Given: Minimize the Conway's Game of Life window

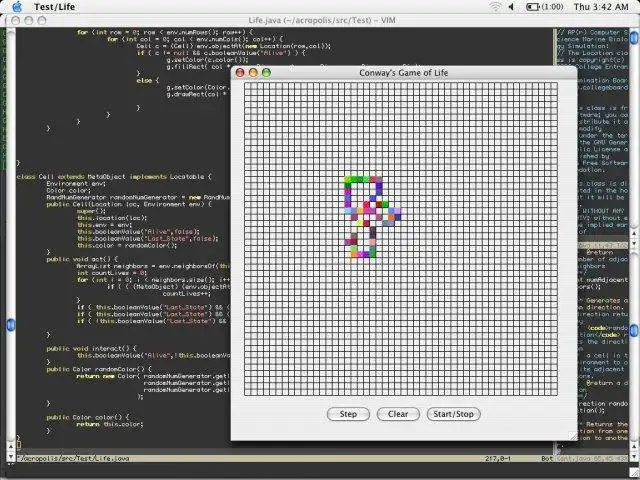Looking at the screenshot, I should click(x=253, y=73).
